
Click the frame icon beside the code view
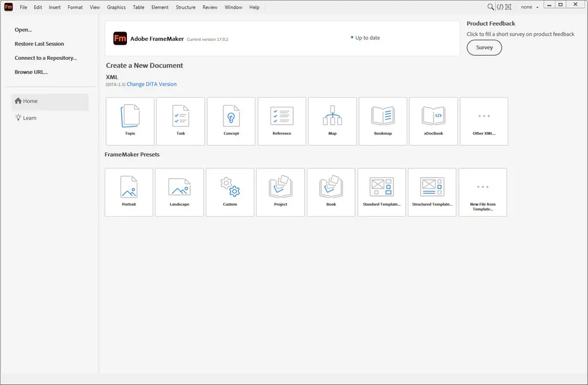click(509, 7)
